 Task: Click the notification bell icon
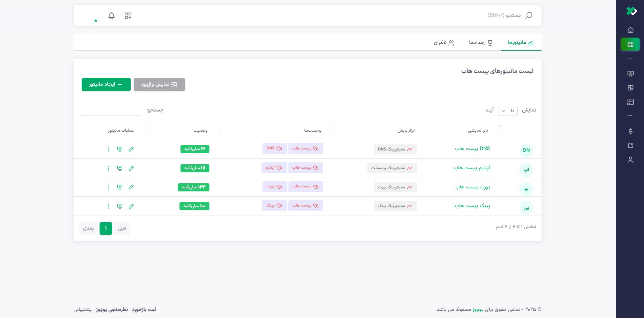pyautogui.click(x=111, y=16)
